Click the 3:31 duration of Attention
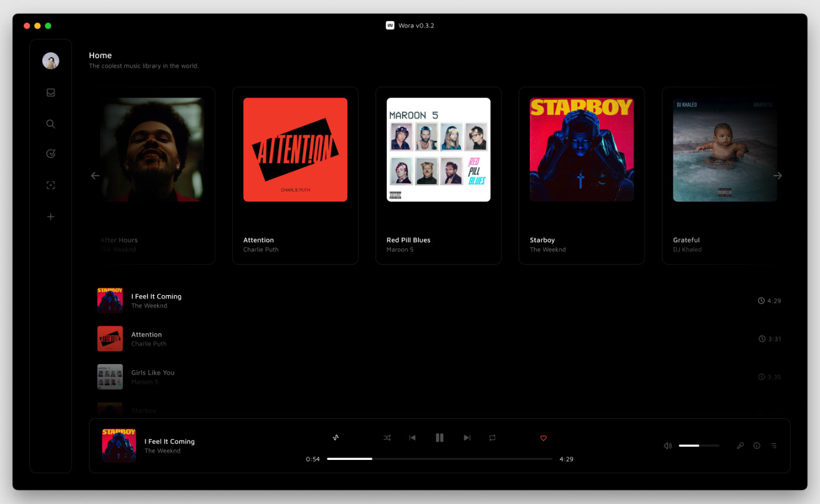This screenshot has width=820, height=504. click(x=775, y=339)
